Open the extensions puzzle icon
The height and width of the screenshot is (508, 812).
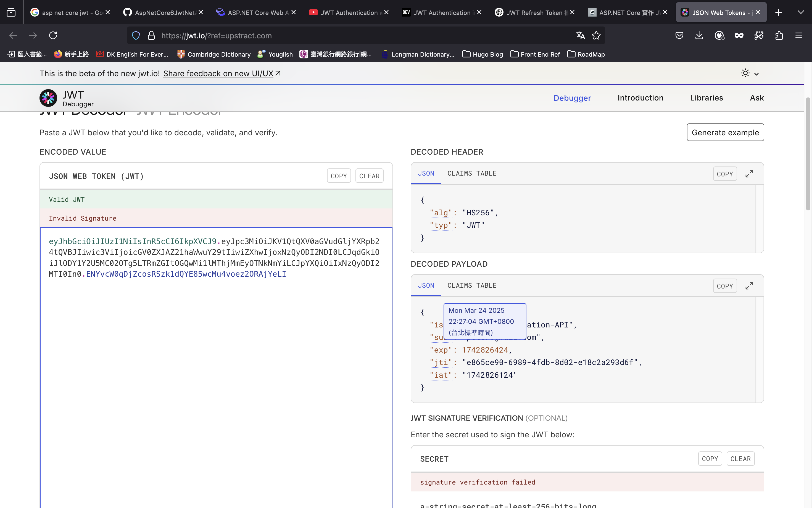779,35
